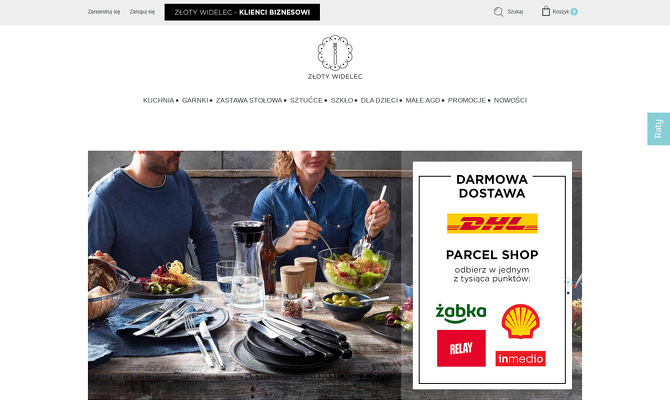The width and height of the screenshot is (670, 400).
Task: Open the Kuchnia menu category
Action: 159,100
